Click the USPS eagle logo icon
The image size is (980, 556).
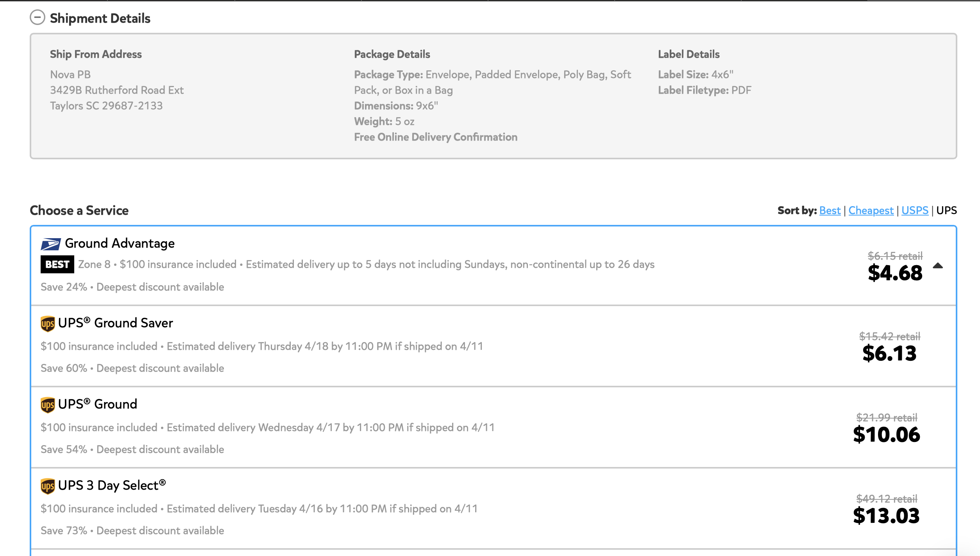click(x=51, y=244)
